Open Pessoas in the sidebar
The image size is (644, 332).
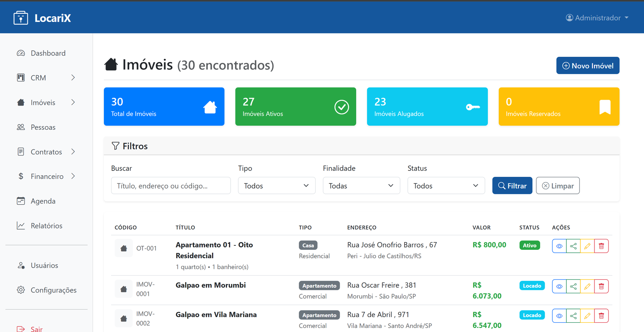(43, 127)
